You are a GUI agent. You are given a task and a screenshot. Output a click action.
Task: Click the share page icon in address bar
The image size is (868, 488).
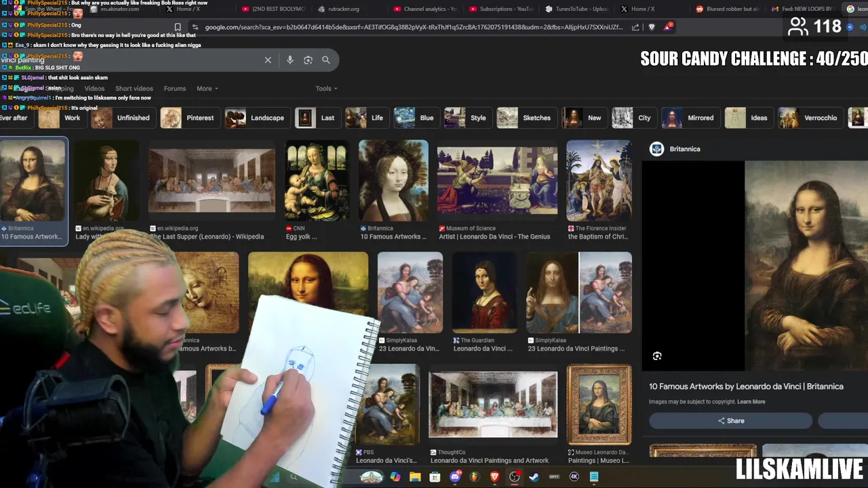[x=635, y=27]
